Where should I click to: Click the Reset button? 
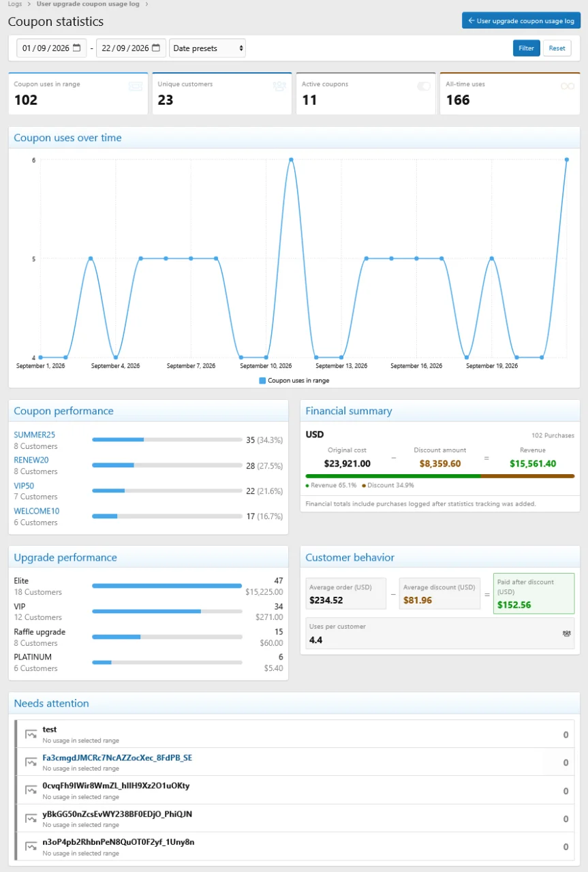(557, 48)
